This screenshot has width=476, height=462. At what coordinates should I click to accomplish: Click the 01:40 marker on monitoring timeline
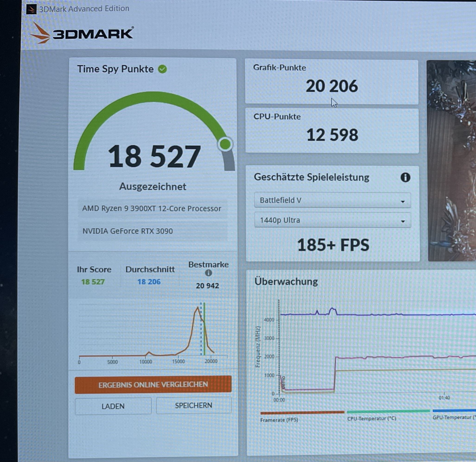(444, 397)
